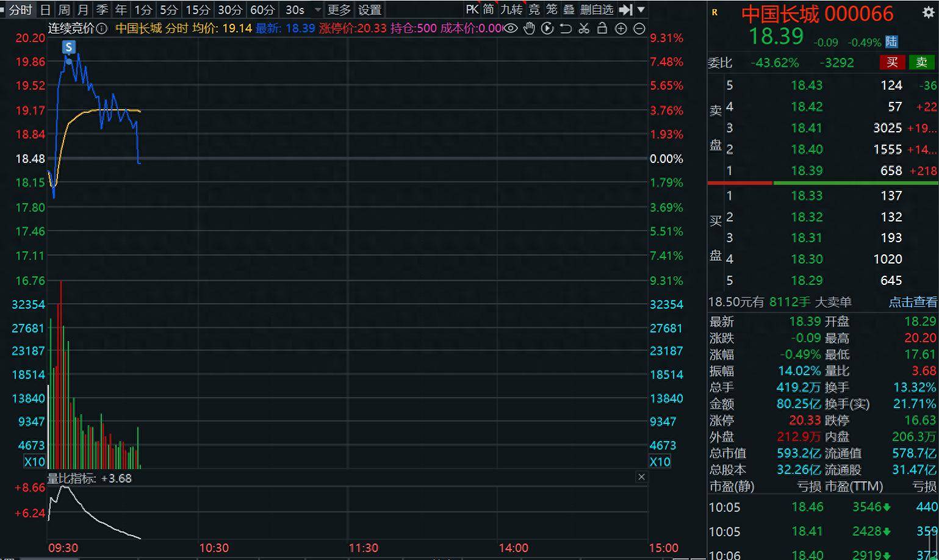The height and width of the screenshot is (560, 939).
Task: Click the undo arrow icon in chart toolbar
Action: 566,28
